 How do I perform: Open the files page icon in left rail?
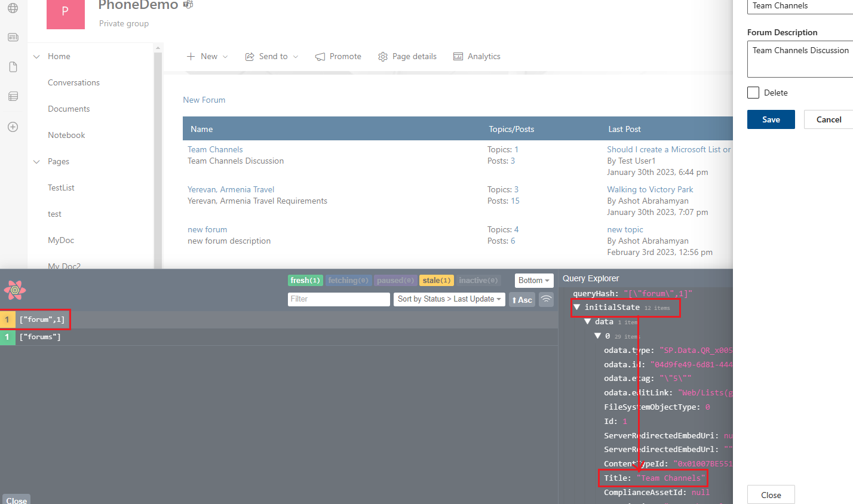(x=13, y=67)
